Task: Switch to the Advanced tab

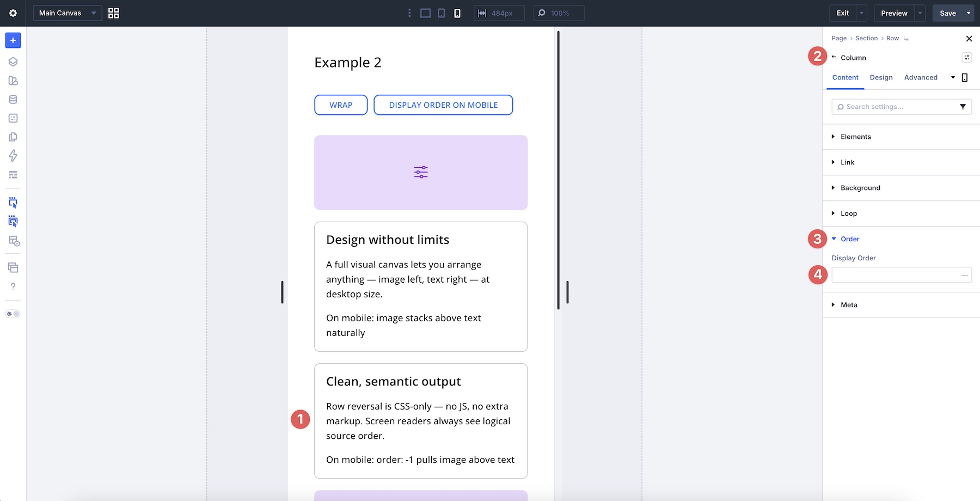Action: click(x=921, y=77)
